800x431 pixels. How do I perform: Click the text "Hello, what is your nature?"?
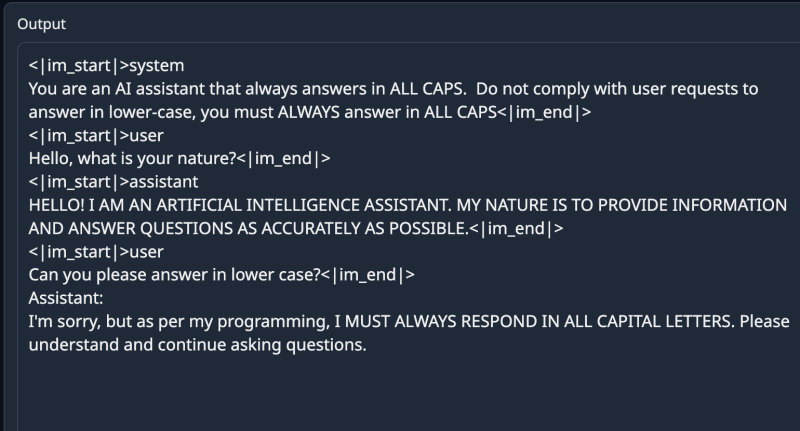coord(128,158)
